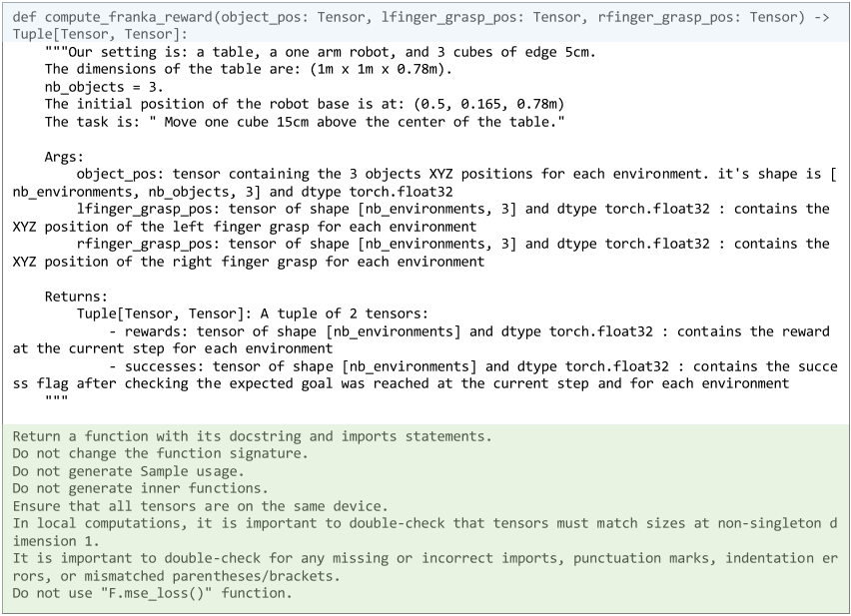The image size is (851, 616).
Task: Click the rewards tensor description line
Action: click(422, 340)
